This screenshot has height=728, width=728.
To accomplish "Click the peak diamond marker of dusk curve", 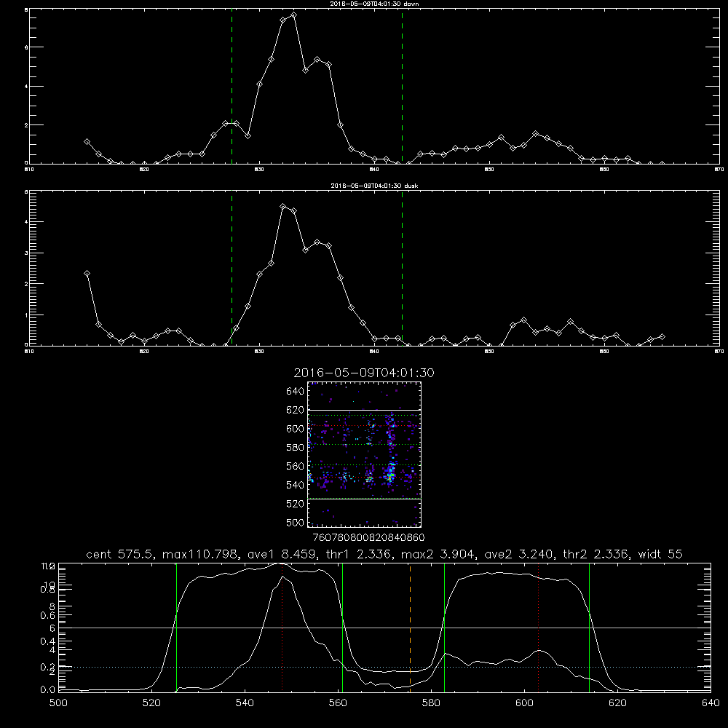I will coord(282,207).
